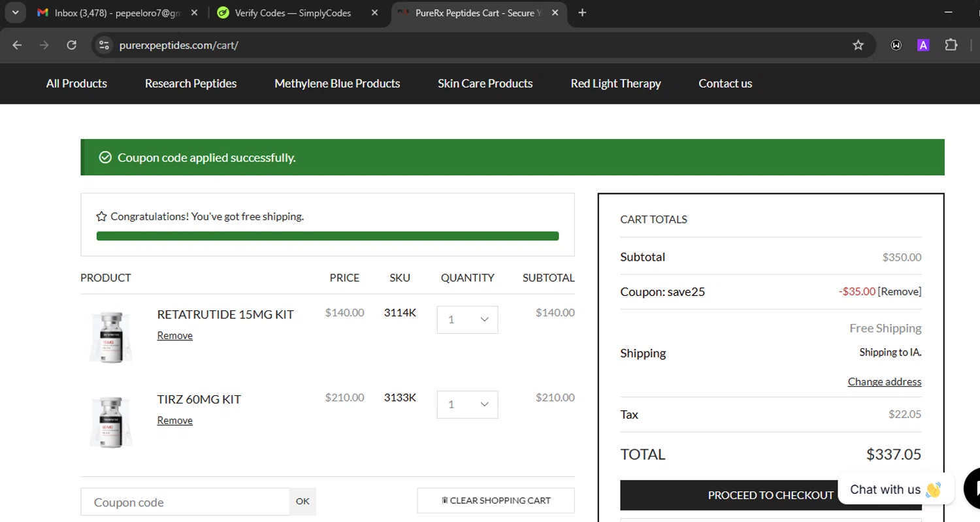Viewport: 980px width, 522px height.
Task: Click the address bar URL
Action: click(178, 45)
